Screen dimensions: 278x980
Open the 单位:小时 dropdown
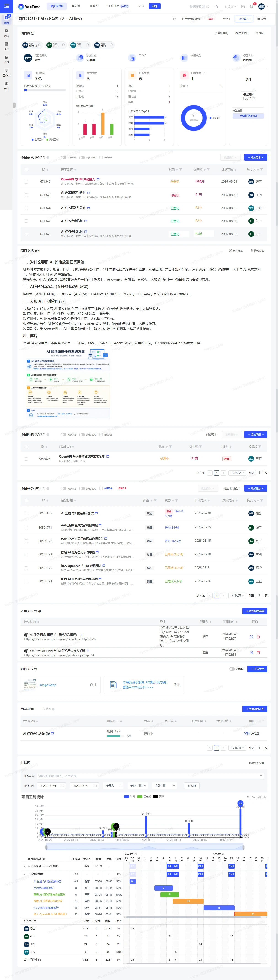point(138,786)
